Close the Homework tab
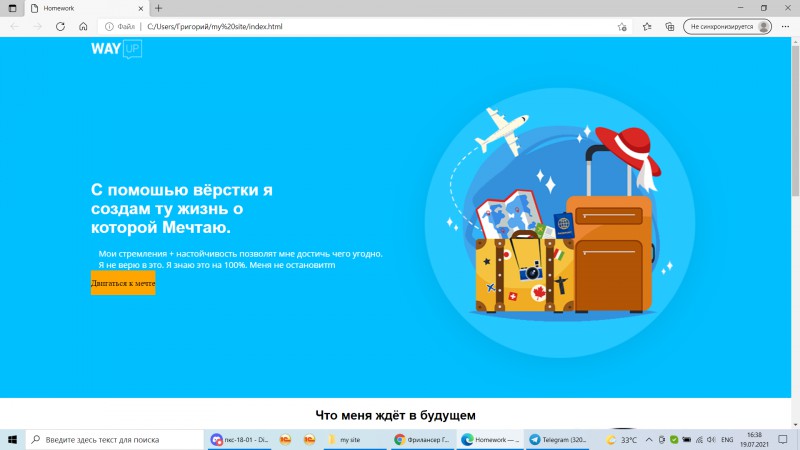The image size is (800, 450). point(141,9)
